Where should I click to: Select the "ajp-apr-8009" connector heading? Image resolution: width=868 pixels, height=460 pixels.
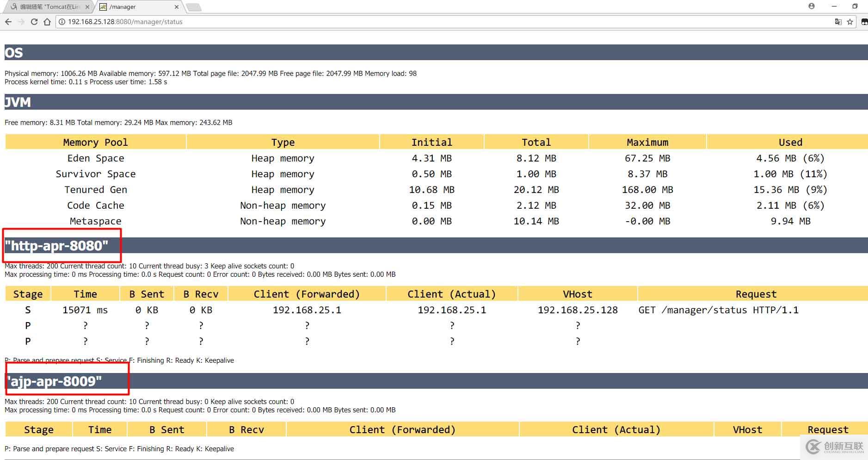[55, 381]
